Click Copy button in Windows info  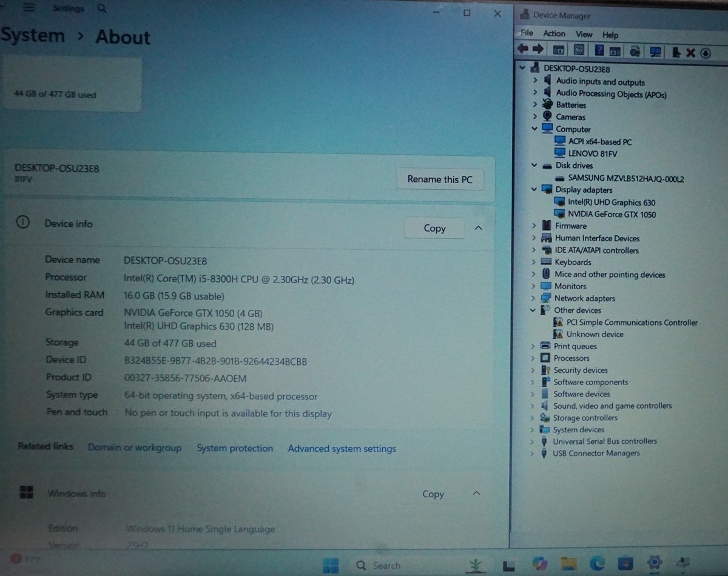(x=433, y=494)
